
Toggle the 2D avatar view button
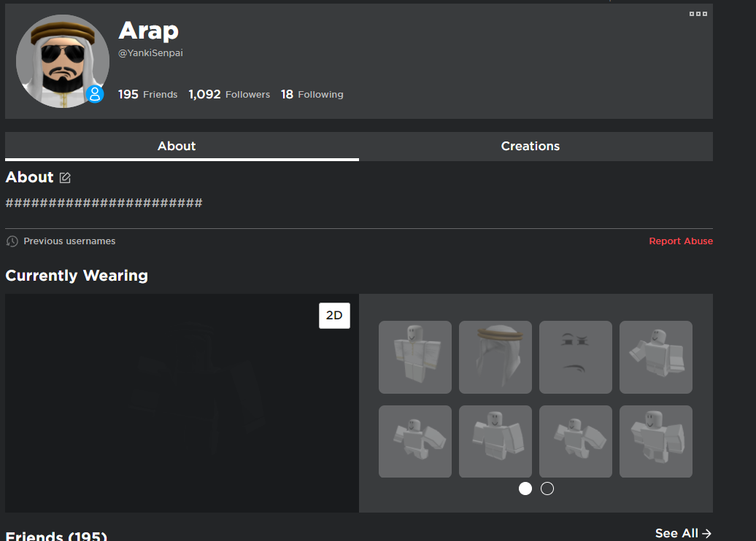[x=334, y=316]
